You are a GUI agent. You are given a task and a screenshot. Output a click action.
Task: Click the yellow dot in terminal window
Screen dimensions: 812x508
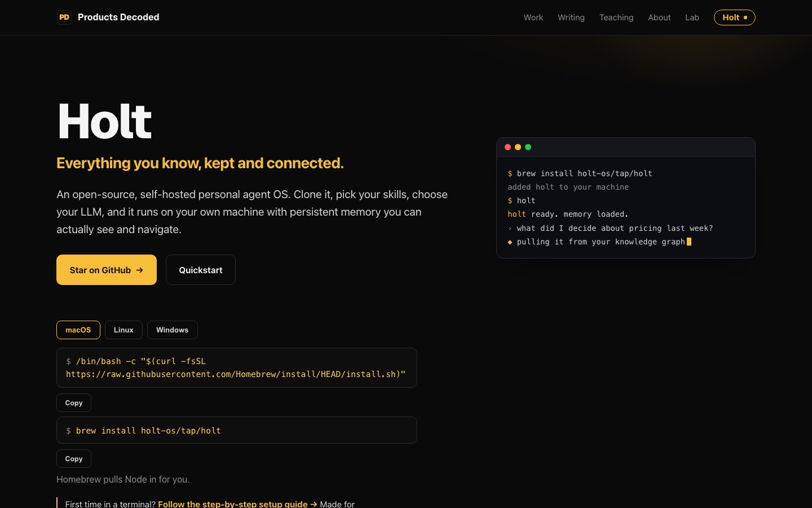click(x=518, y=147)
